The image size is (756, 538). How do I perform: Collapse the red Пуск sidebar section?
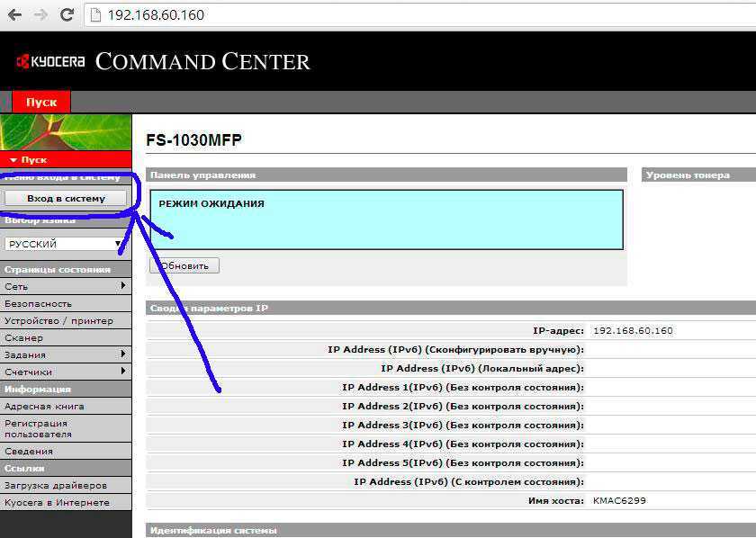(x=66, y=159)
